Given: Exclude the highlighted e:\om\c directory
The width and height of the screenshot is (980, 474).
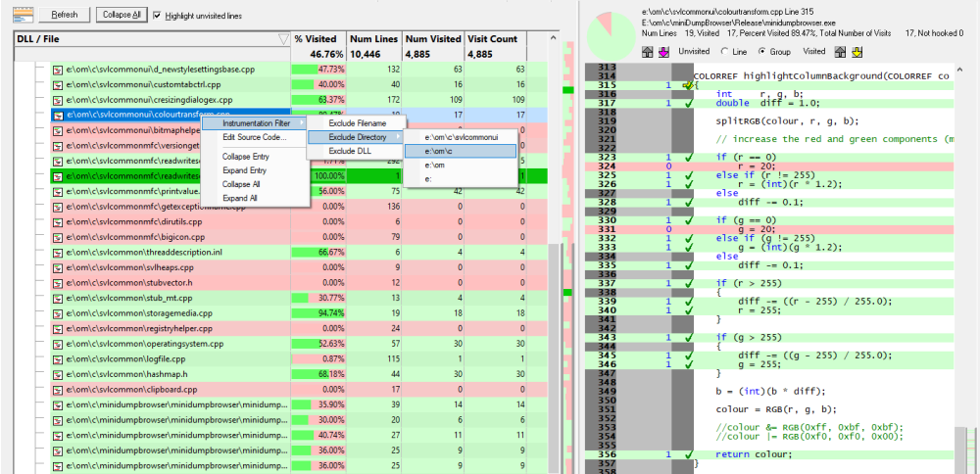Looking at the screenshot, I should [x=461, y=151].
